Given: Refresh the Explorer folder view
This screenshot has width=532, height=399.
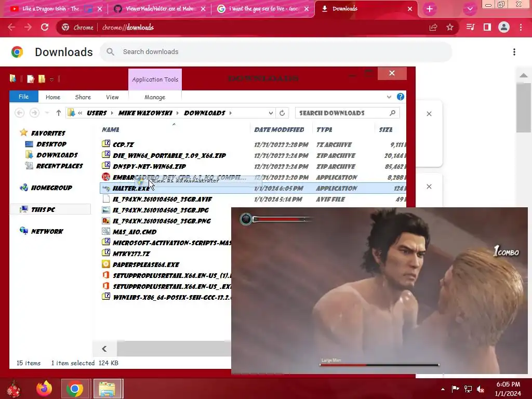Looking at the screenshot, I should (282, 113).
